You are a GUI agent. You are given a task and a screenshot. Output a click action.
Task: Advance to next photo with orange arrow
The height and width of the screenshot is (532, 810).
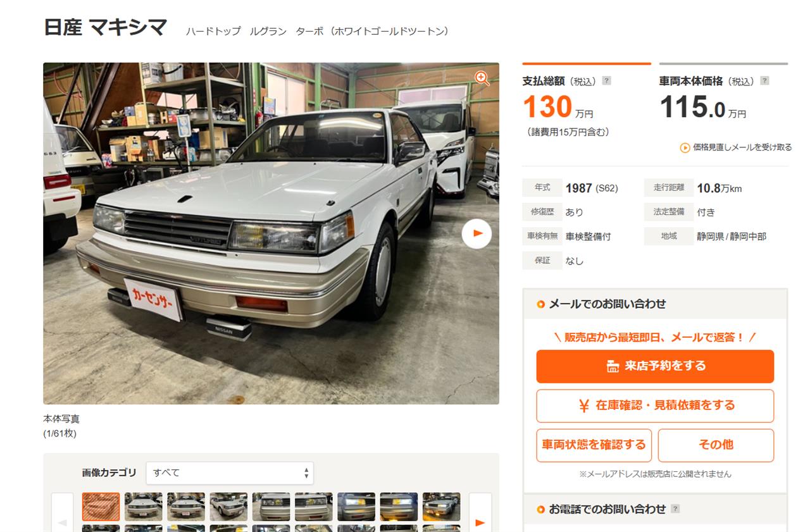pos(477,233)
